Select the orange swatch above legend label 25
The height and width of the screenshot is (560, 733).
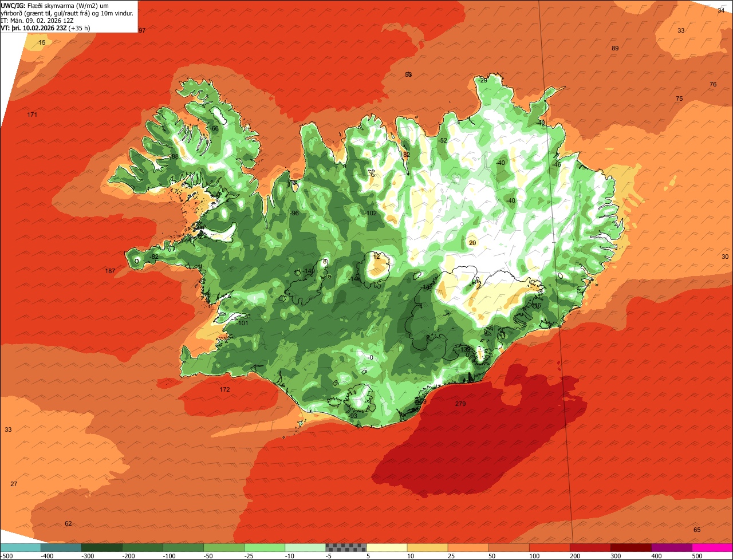pos(468,547)
